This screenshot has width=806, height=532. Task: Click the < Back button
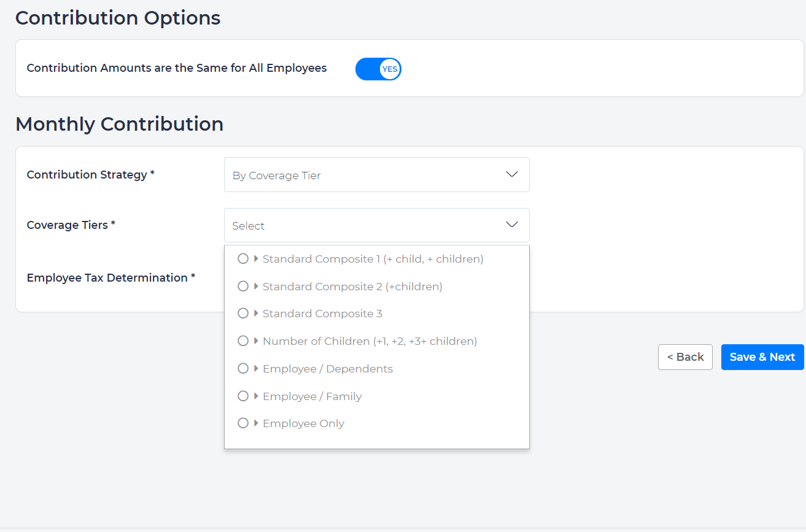click(685, 357)
